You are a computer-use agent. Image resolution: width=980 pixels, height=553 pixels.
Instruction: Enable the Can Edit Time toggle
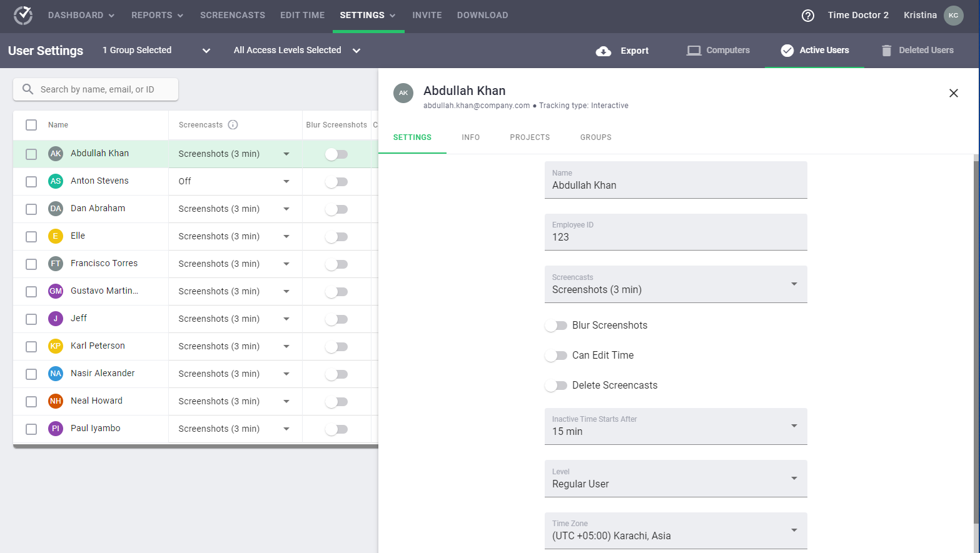point(555,356)
